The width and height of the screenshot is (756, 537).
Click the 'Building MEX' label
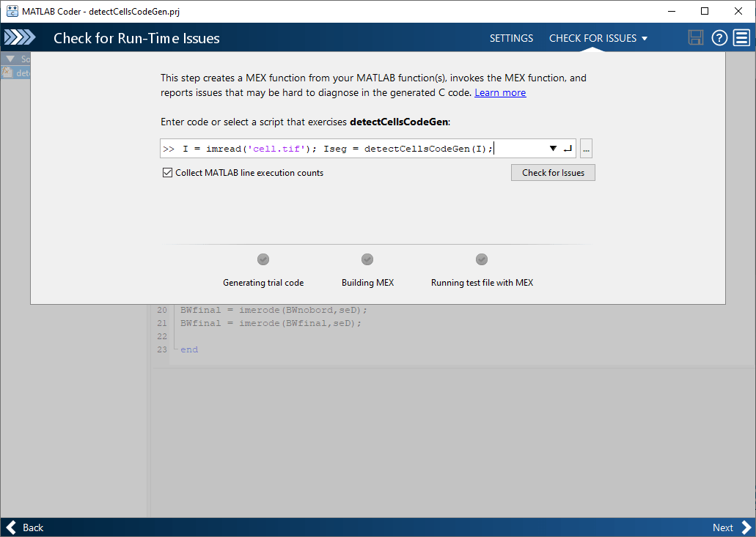point(367,283)
